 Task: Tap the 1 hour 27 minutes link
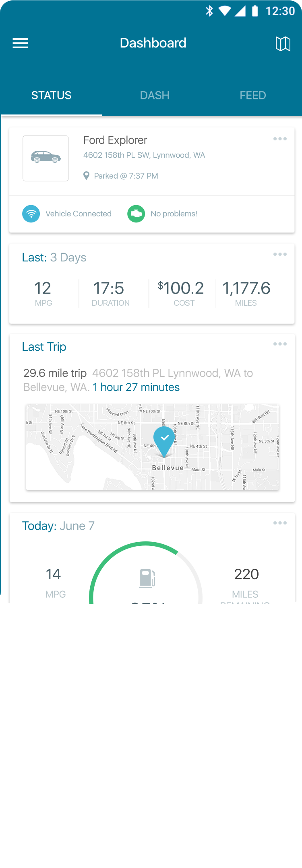[136, 387]
